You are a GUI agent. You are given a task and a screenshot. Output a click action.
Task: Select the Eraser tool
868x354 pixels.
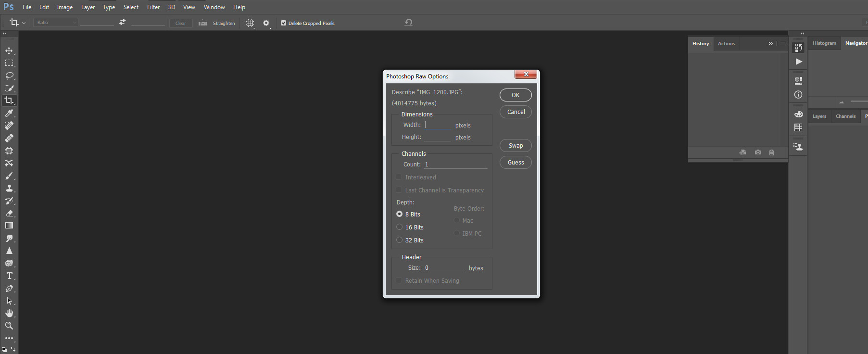tap(9, 213)
